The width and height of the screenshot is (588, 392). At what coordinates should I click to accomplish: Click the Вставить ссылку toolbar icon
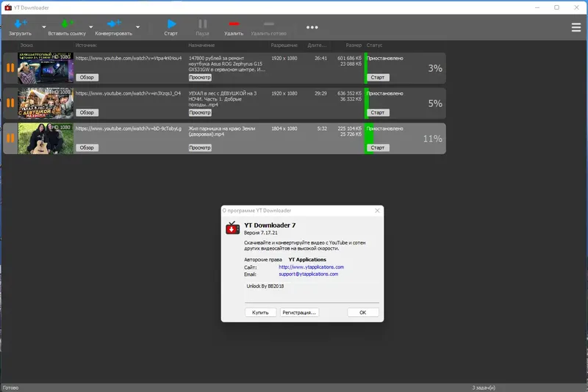[67, 24]
